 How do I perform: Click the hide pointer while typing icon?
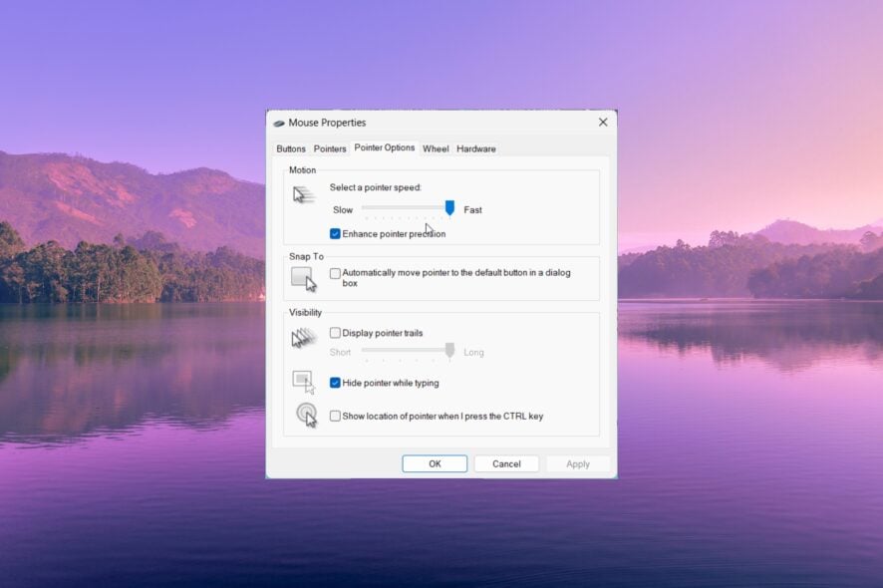(x=304, y=380)
